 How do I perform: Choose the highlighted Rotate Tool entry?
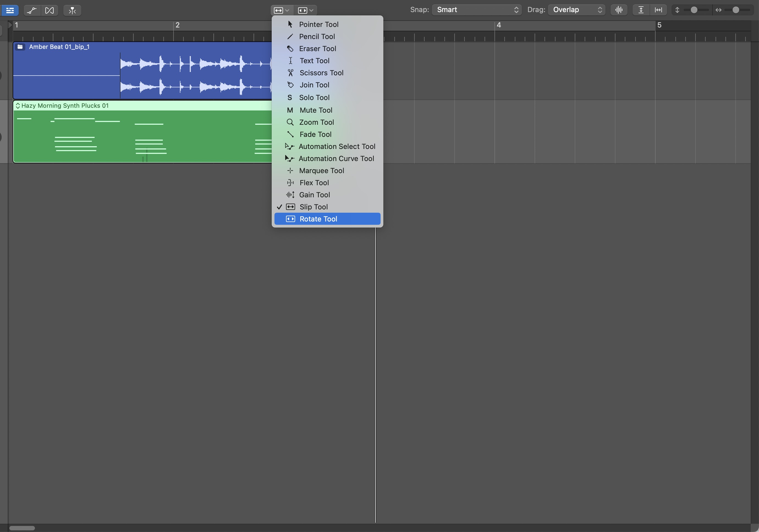(327, 219)
